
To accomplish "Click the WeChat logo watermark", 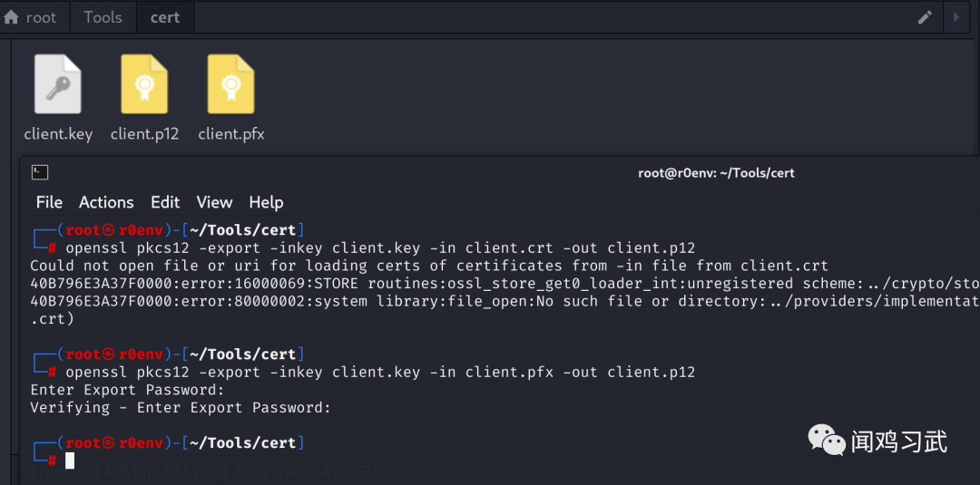I will tap(826, 441).
